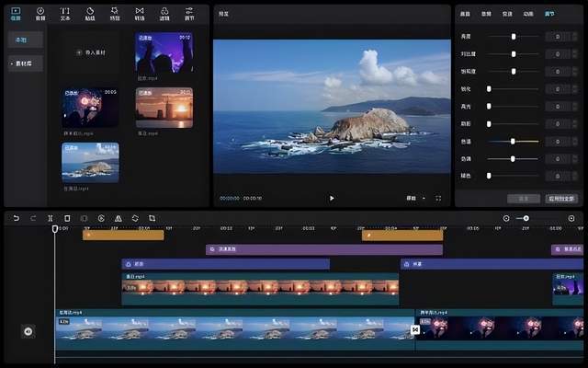Select the 本地 local media tab
Screen dimensions: 588x368
coord(19,40)
